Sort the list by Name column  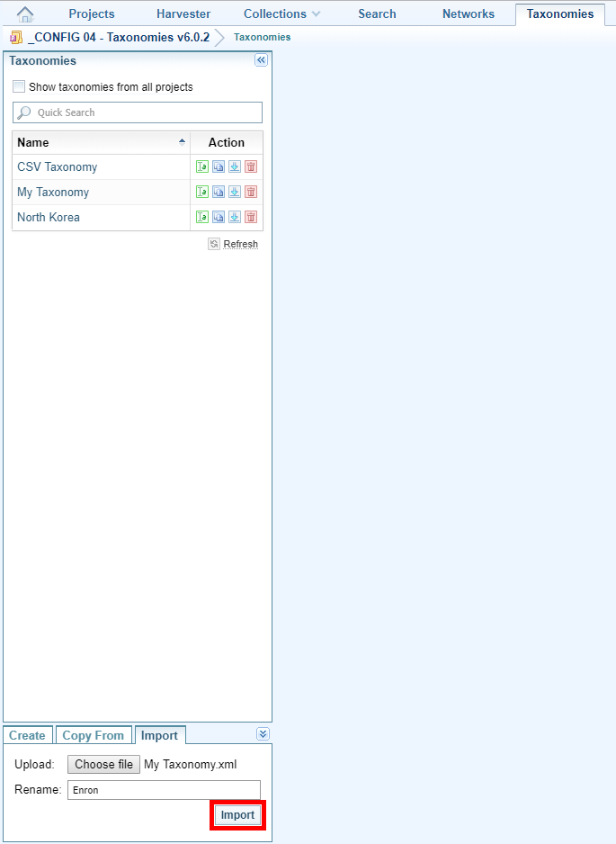click(x=101, y=142)
